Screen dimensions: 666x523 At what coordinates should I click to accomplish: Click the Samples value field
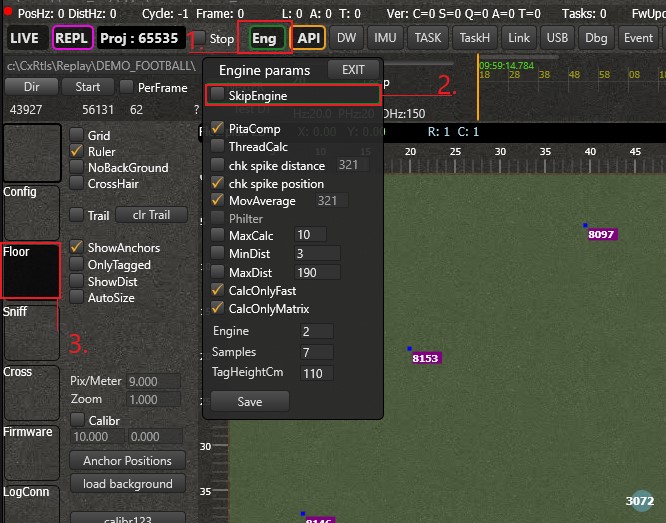pos(317,352)
